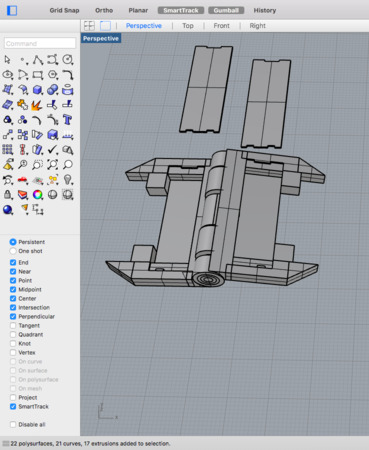Screen dimensions: 369x450
Task: Uncheck the Center object snap
Action: pyautogui.click(x=13, y=298)
